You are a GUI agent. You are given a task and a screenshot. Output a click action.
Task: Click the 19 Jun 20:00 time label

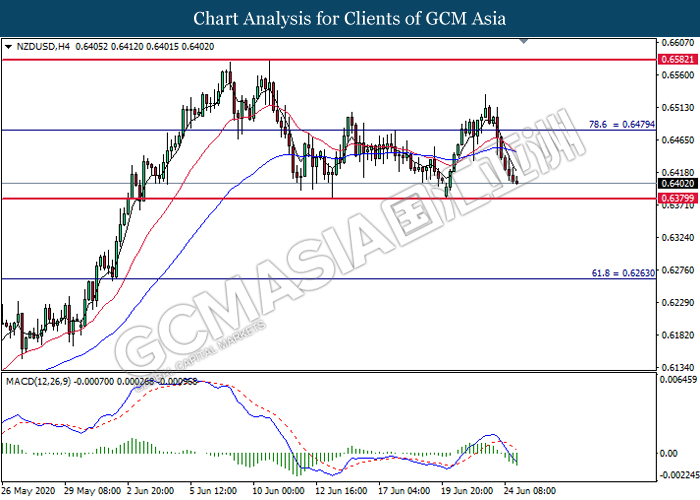coord(467,491)
